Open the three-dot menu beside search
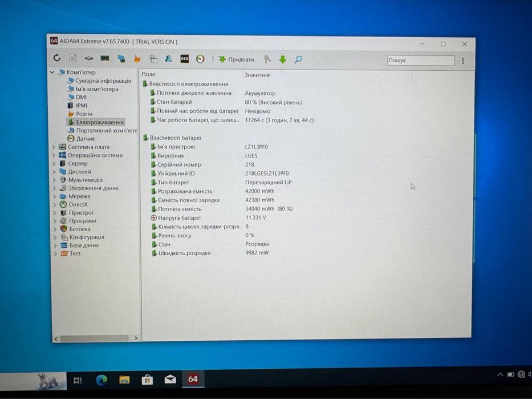 pos(463,61)
